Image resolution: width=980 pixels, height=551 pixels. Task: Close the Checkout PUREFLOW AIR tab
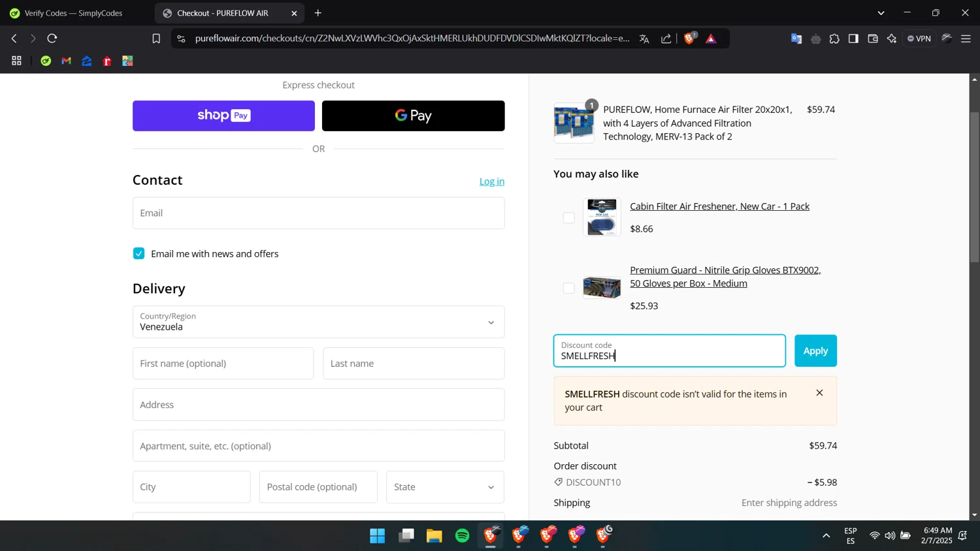pyautogui.click(x=294, y=13)
